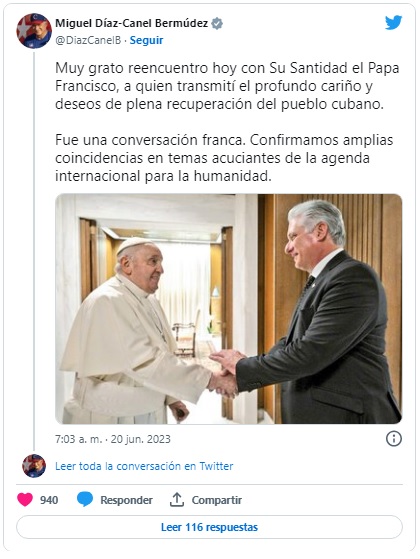Viewport: 420px width, 559px height.
Task: Click the share upload arrow icon
Action: [x=176, y=499]
